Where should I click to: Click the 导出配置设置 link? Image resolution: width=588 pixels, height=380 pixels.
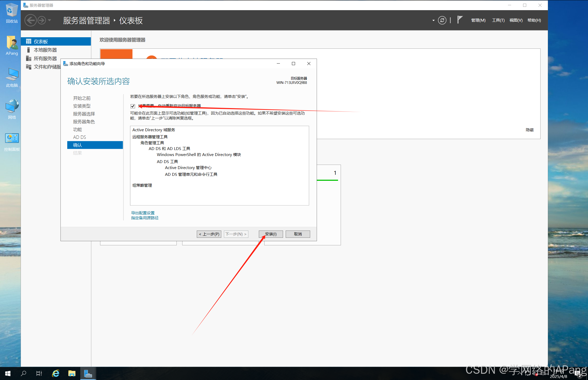143,213
